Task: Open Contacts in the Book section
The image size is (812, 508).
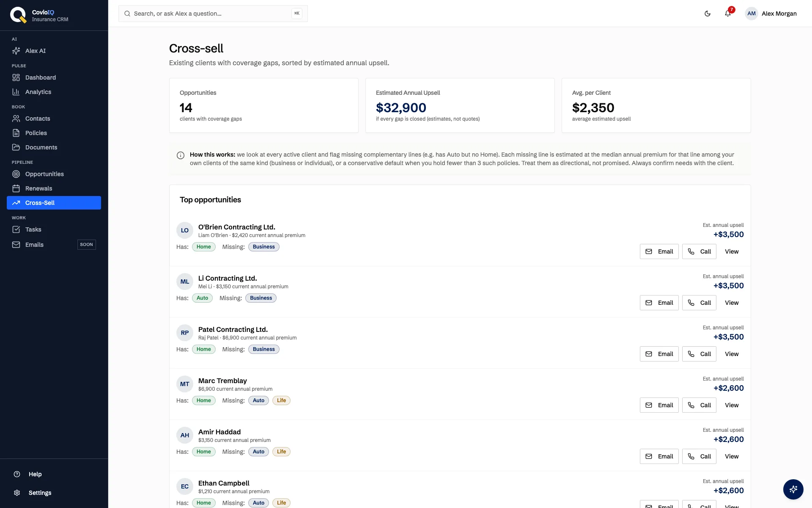Action: pos(54,119)
